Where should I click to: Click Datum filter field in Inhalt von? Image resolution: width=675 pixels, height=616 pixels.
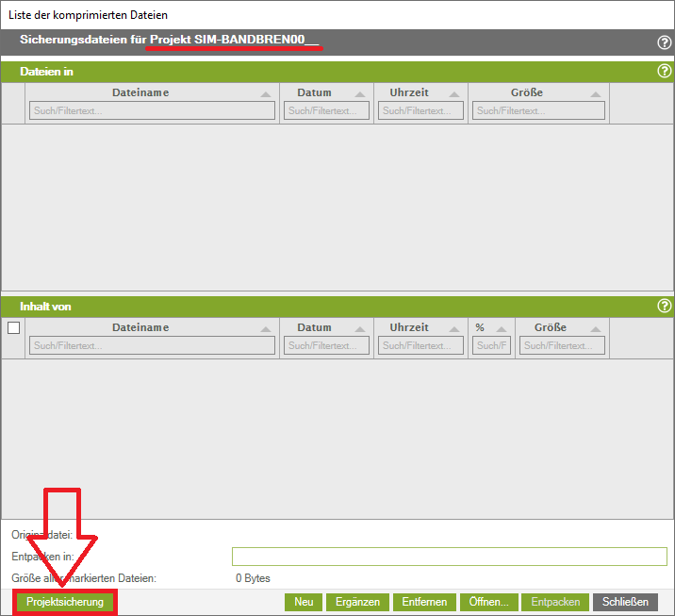click(327, 346)
